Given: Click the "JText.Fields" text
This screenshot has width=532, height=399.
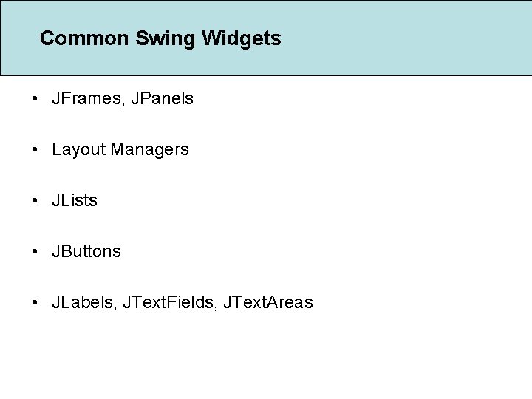Looking at the screenshot, I should 166,302.
